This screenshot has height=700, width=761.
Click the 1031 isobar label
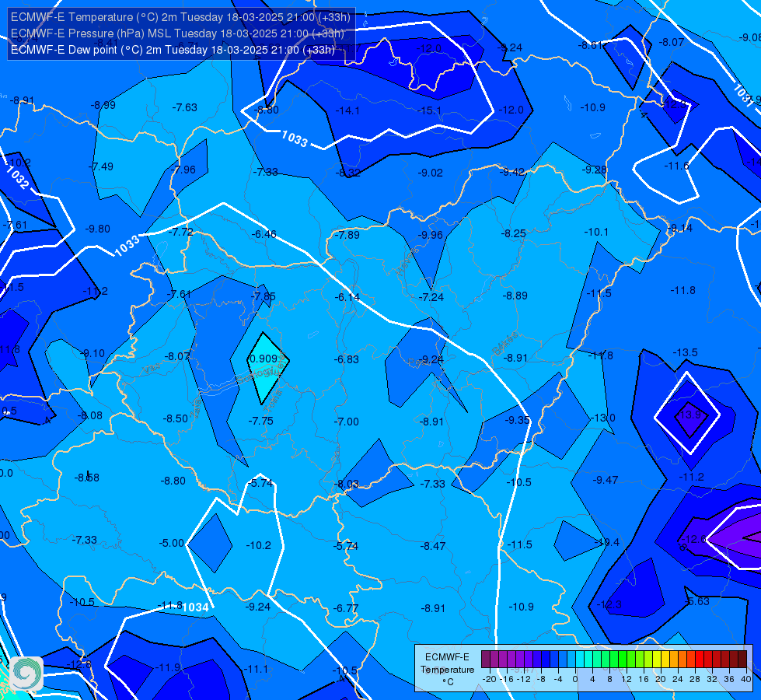pos(742,94)
